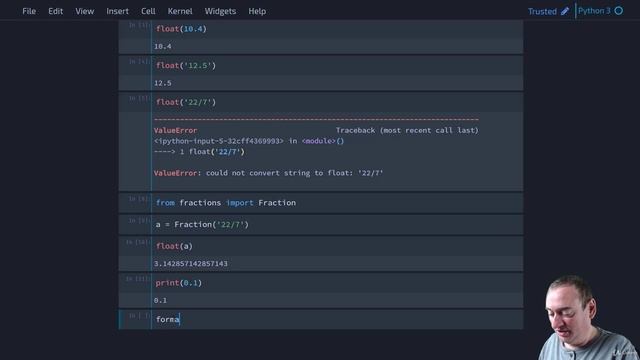Click the ipython-input-5 traceback line
The height and width of the screenshot is (360, 640).
[x=249, y=141]
